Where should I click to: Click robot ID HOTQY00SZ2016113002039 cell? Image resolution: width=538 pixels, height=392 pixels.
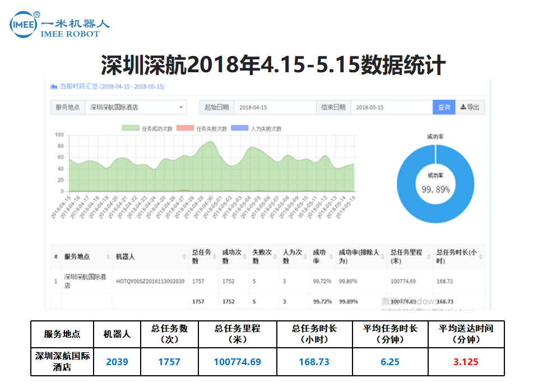150,281
